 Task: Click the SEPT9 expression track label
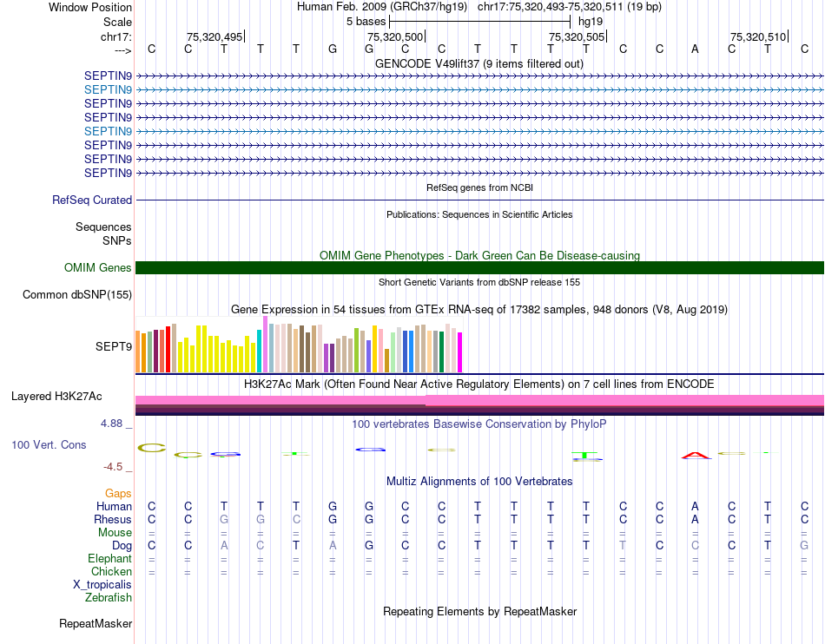[x=114, y=346]
